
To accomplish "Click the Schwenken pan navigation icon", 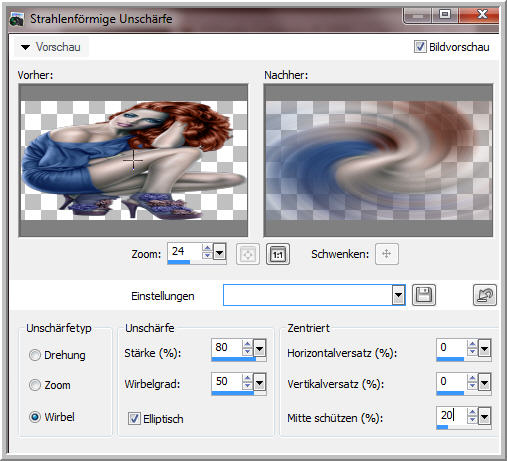I will coord(387,254).
